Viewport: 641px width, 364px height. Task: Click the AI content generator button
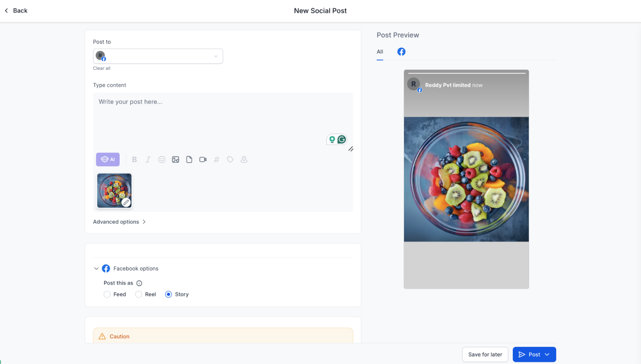108,160
